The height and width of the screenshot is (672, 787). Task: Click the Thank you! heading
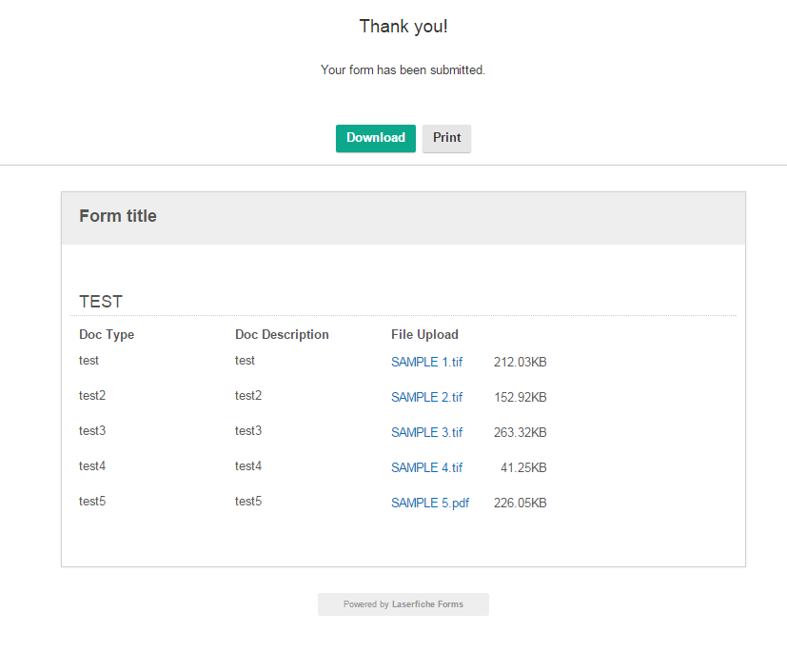click(x=403, y=27)
